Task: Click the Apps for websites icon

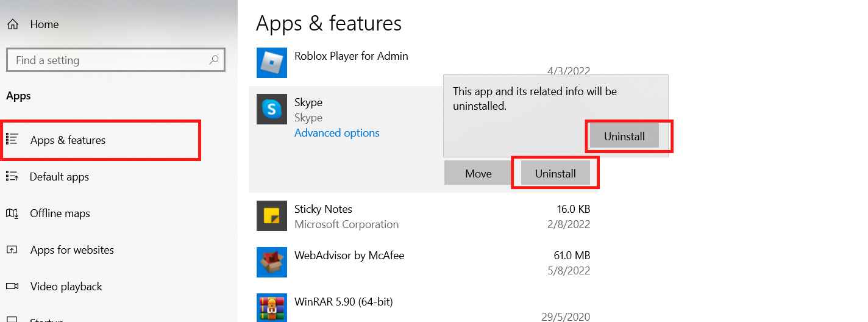Action: (x=12, y=249)
